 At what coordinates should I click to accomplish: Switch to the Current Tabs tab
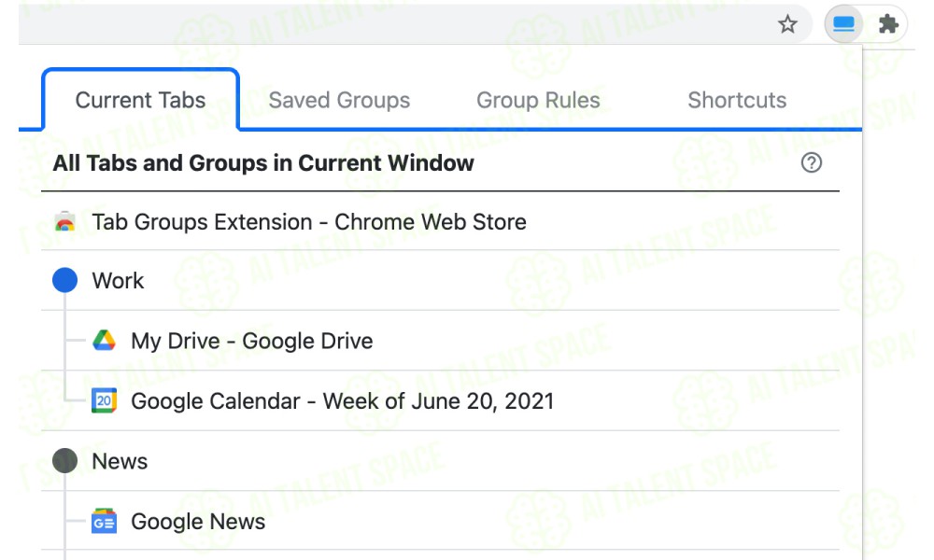(x=141, y=100)
